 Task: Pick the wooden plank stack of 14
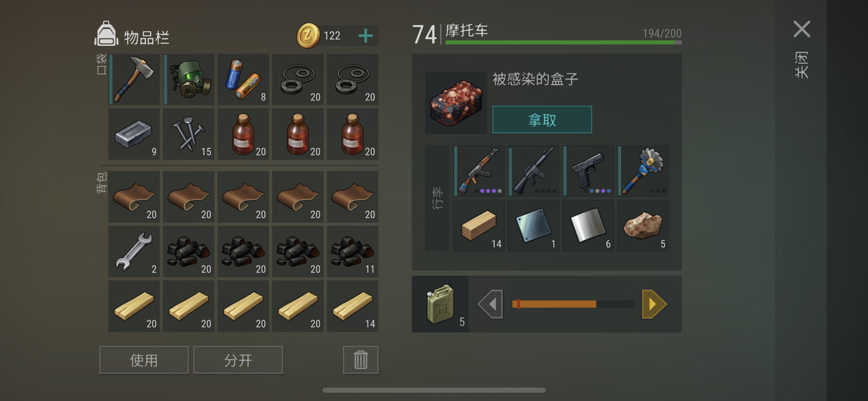353,306
